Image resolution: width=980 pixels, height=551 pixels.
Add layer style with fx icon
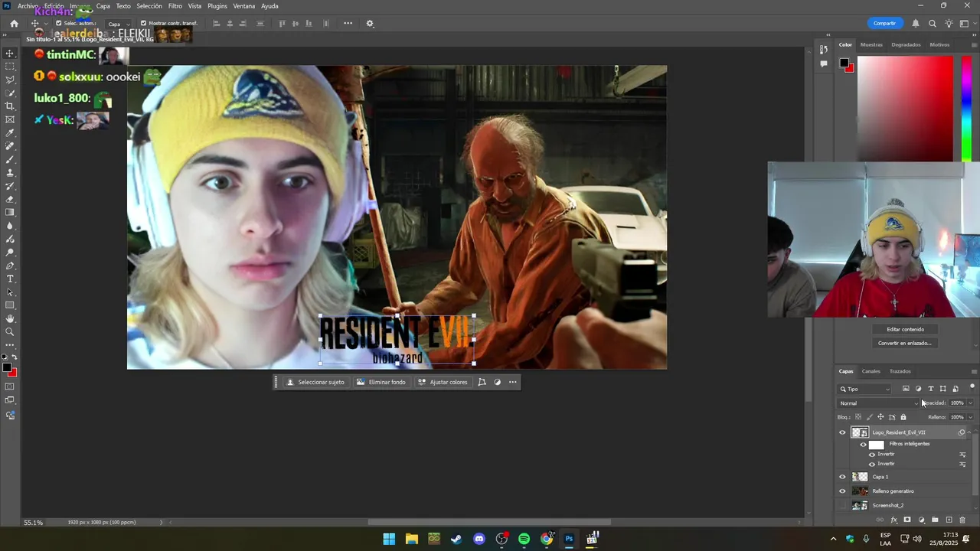click(893, 520)
